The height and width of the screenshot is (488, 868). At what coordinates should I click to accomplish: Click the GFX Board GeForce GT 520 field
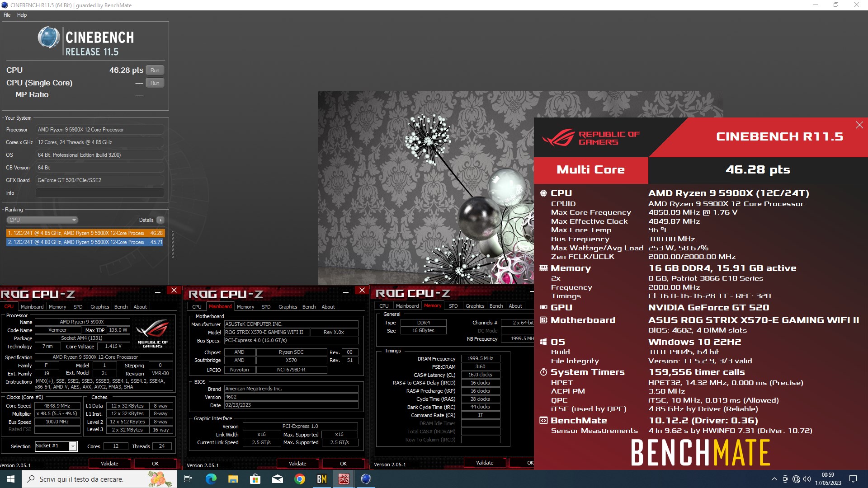point(99,180)
